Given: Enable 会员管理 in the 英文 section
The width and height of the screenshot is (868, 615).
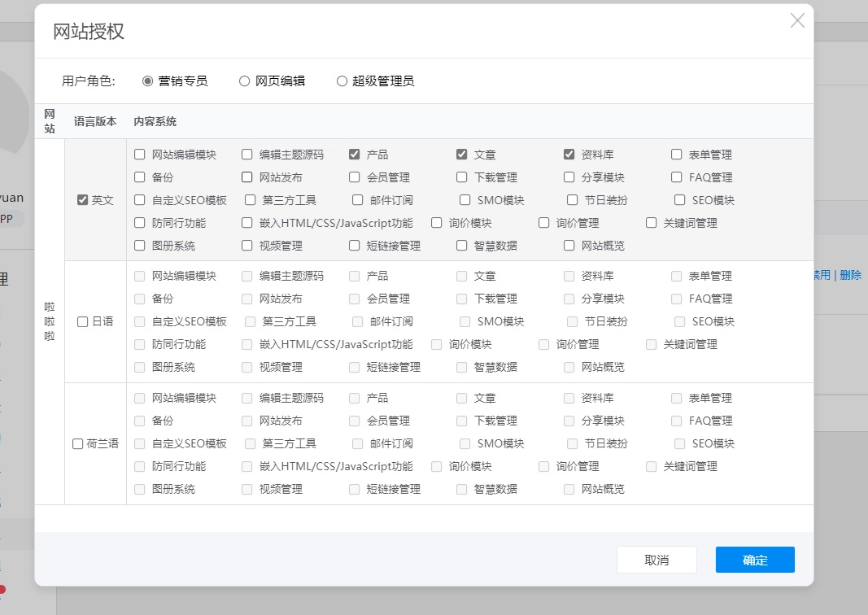Looking at the screenshot, I should point(355,177).
